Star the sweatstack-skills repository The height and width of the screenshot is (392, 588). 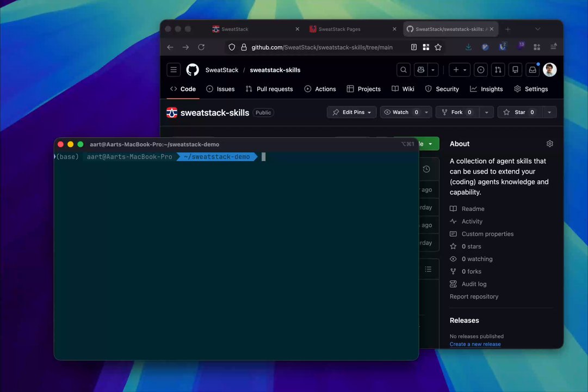tap(520, 112)
